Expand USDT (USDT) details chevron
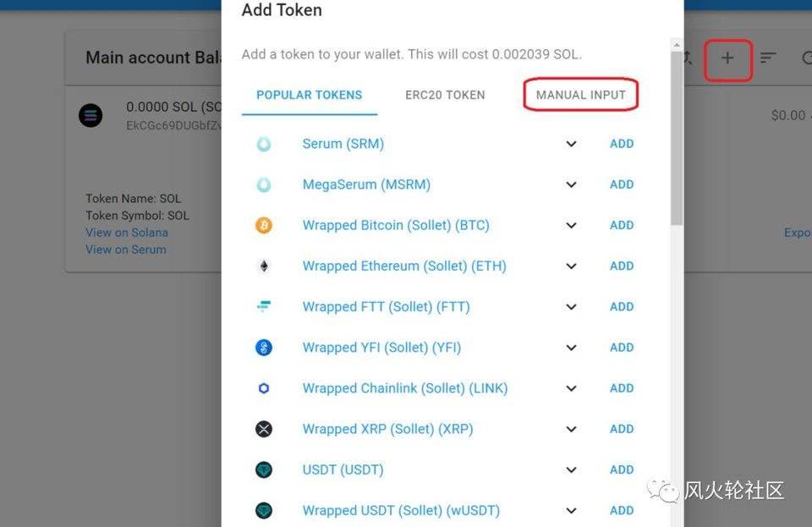Screen dimensions: 812x527 [x=572, y=469]
